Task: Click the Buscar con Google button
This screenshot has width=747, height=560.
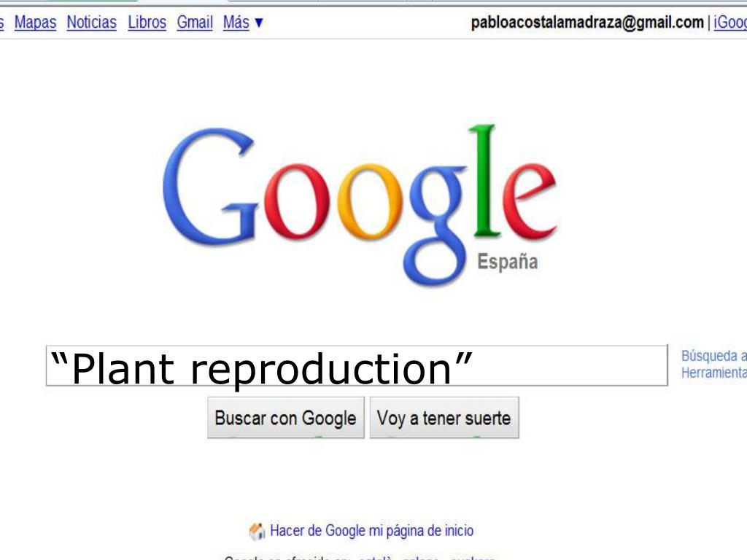Action: point(286,418)
